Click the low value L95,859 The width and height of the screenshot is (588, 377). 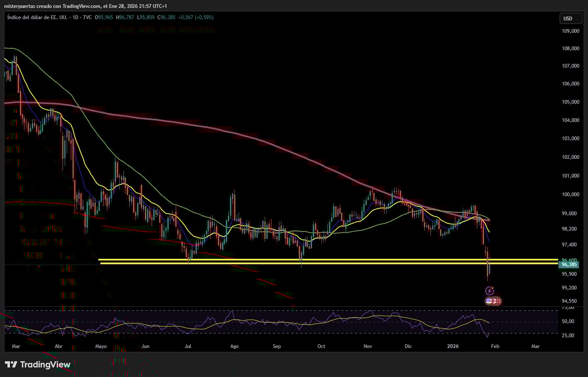(x=146, y=17)
